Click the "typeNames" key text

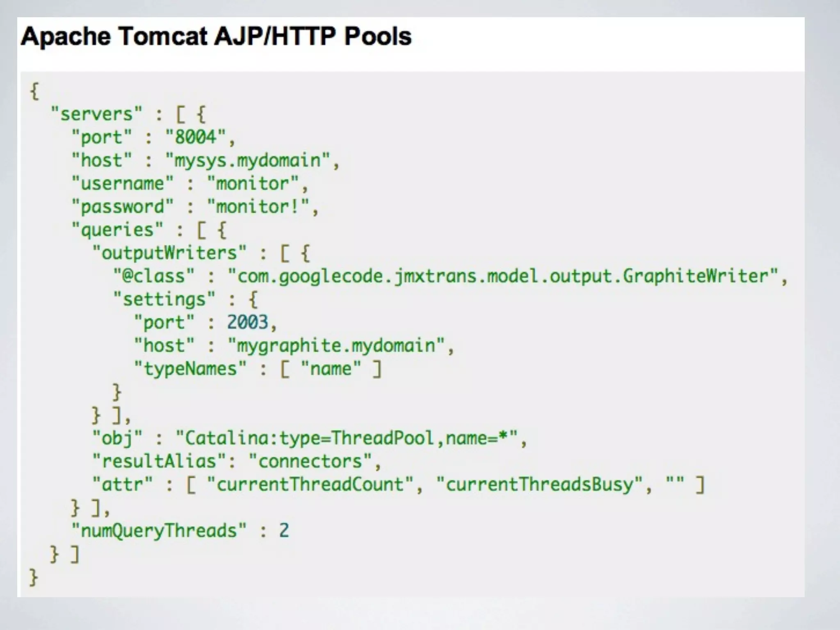190,369
